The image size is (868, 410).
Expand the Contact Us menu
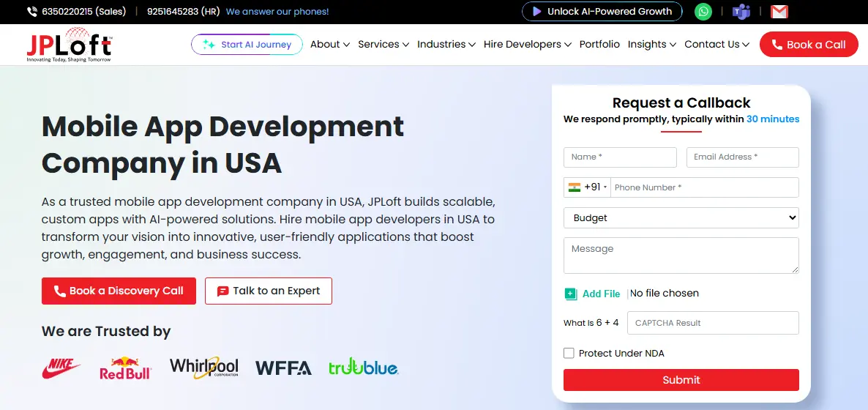717,45
